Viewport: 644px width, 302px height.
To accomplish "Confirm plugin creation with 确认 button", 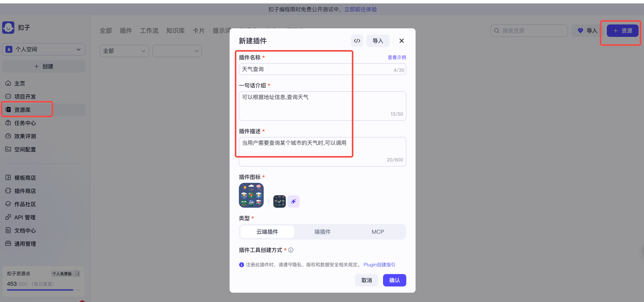I will point(394,280).
